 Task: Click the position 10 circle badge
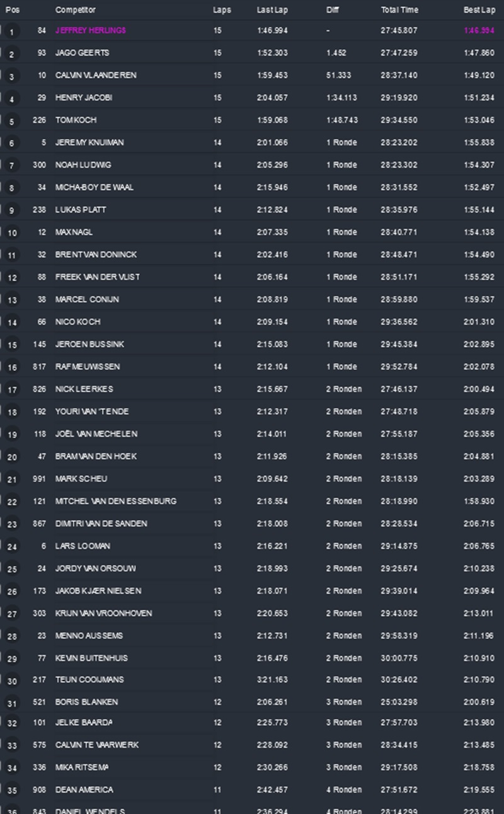coord(12,233)
